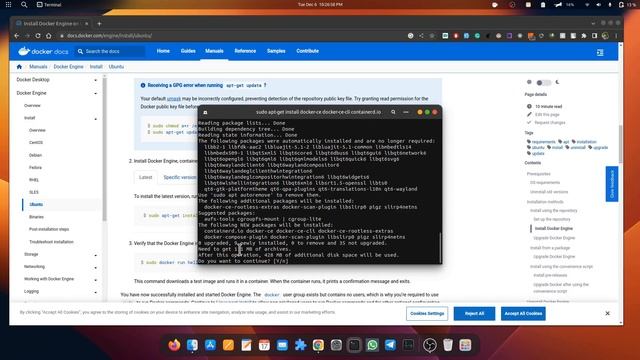Go back using the browser back arrow
The width and height of the screenshot is (640, 360).
click(x=17, y=36)
